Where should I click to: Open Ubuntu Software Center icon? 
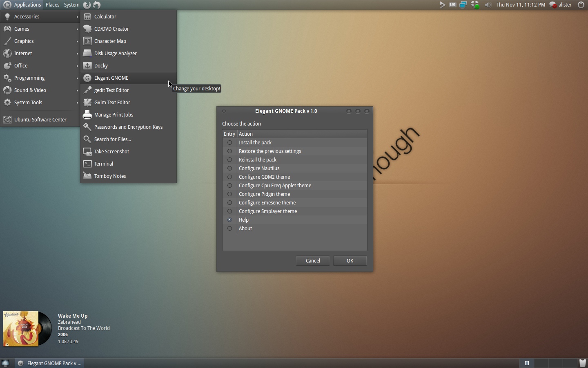click(7, 120)
